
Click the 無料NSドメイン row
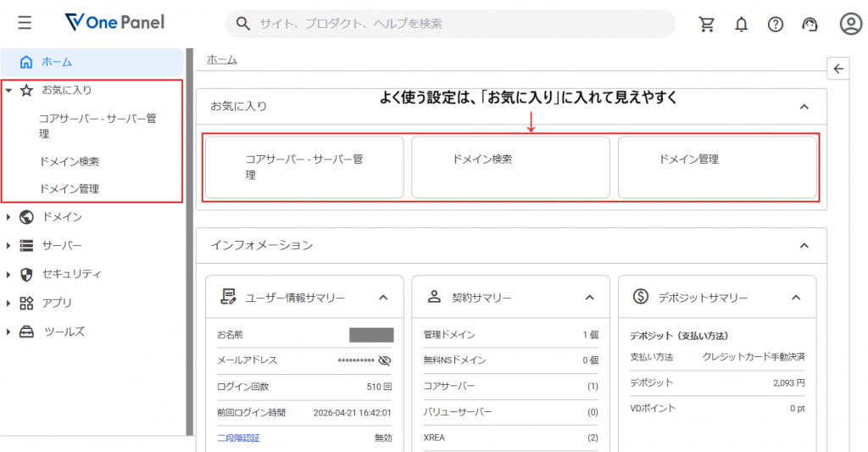(510, 360)
